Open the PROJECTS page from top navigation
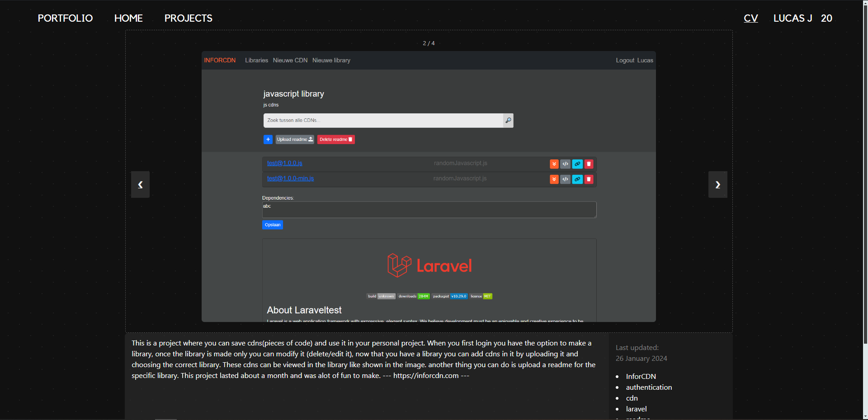The image size is (868, 420). 188,18
